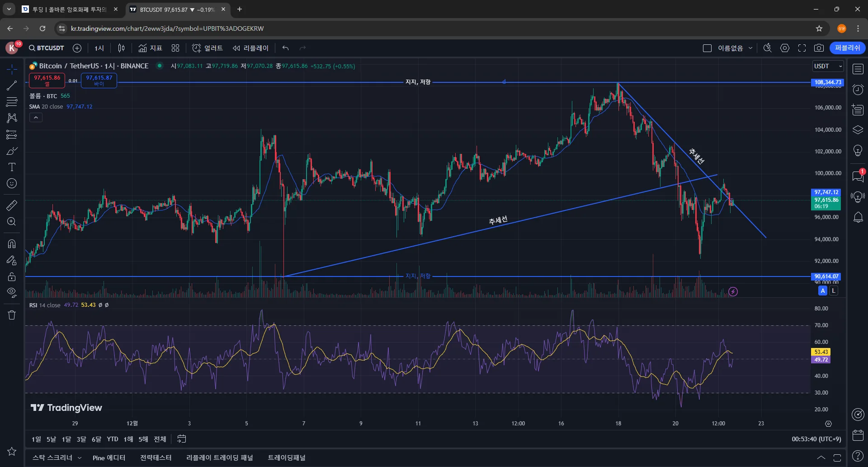The width and height of the screenshot is (868, 467).
Task: Open the watchlist panel
Action: [x=858, y=69]
